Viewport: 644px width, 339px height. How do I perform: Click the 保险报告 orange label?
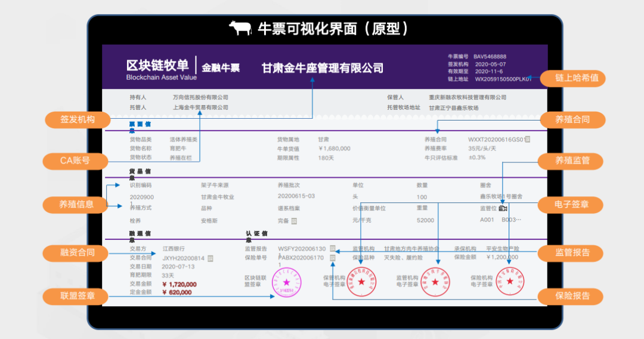[x=571, y=296]
